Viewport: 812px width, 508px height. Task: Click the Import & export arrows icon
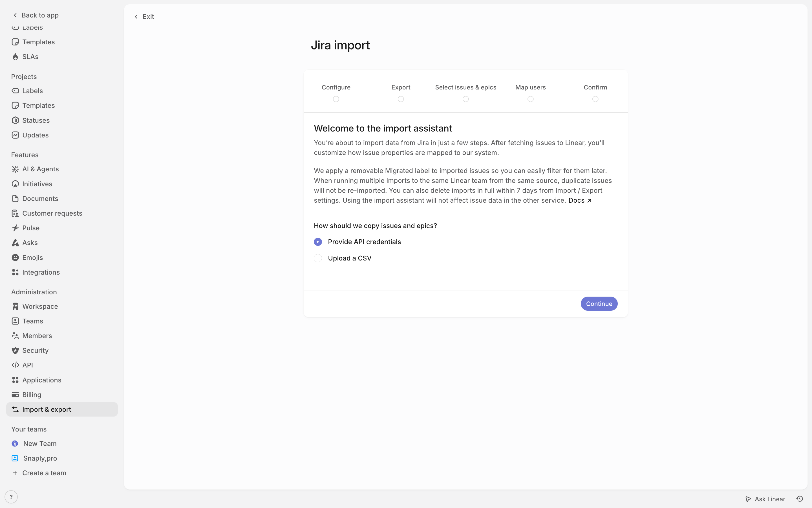tap(15, 410)
